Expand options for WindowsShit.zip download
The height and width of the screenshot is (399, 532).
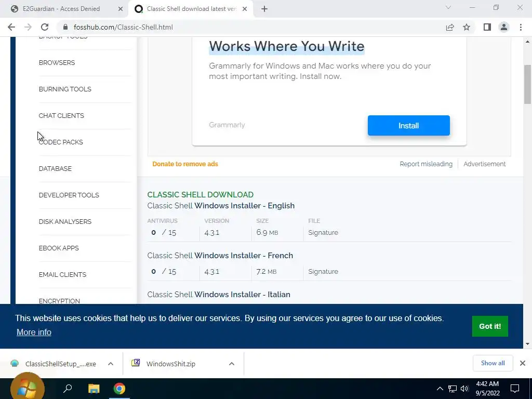coord(232,364)
